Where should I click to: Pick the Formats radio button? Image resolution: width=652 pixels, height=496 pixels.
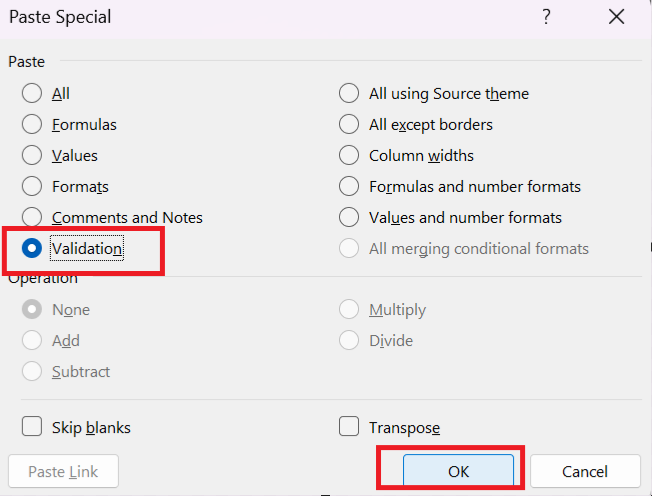point(32,187)
